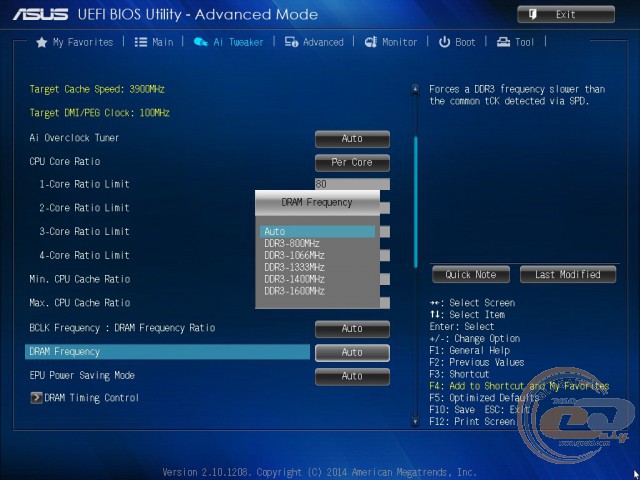640x480 pixels.
Task: Click the printer icon beside Tool
Action: (503, 42)
